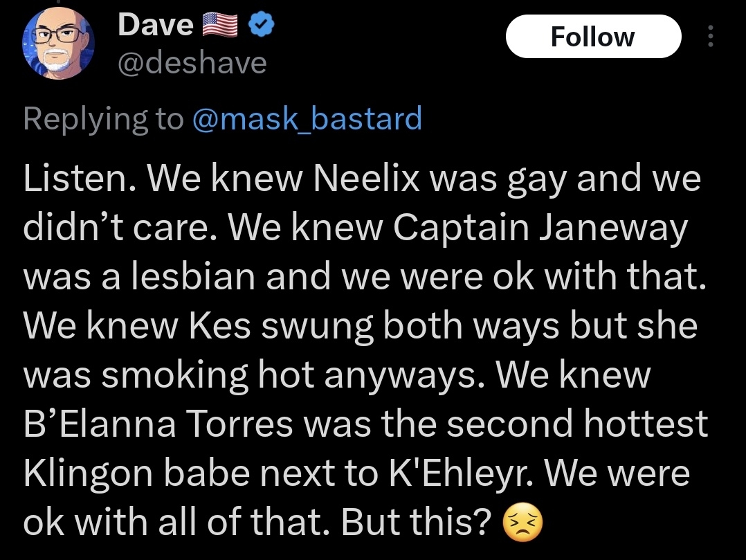The image size is (746, 560).
Task: Click the name "K'Ehleyr" in the tweet
Action: tap(448, 473)
